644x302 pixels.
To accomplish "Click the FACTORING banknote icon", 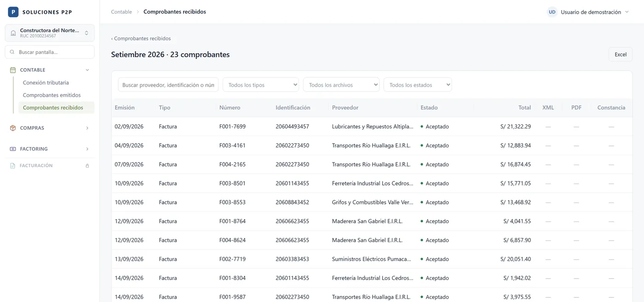I will 13,149.
